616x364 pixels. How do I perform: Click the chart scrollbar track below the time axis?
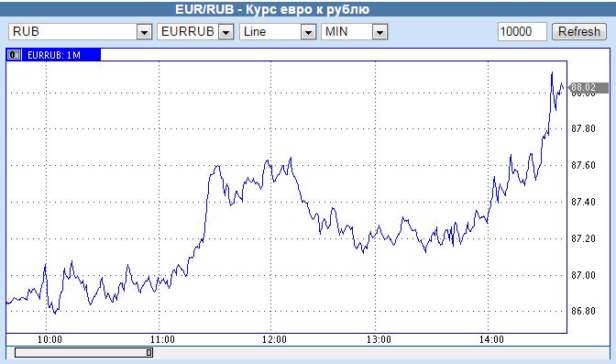pos(308,353)
